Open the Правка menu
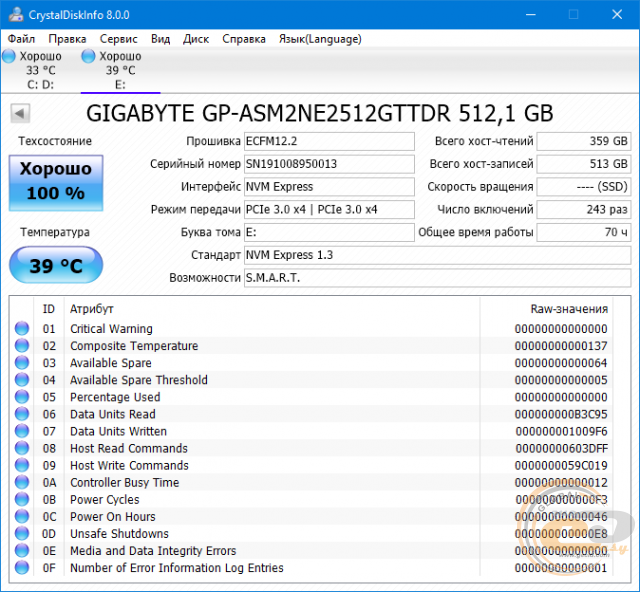Screen dimensions: 640x592 (x=67, y=39)
